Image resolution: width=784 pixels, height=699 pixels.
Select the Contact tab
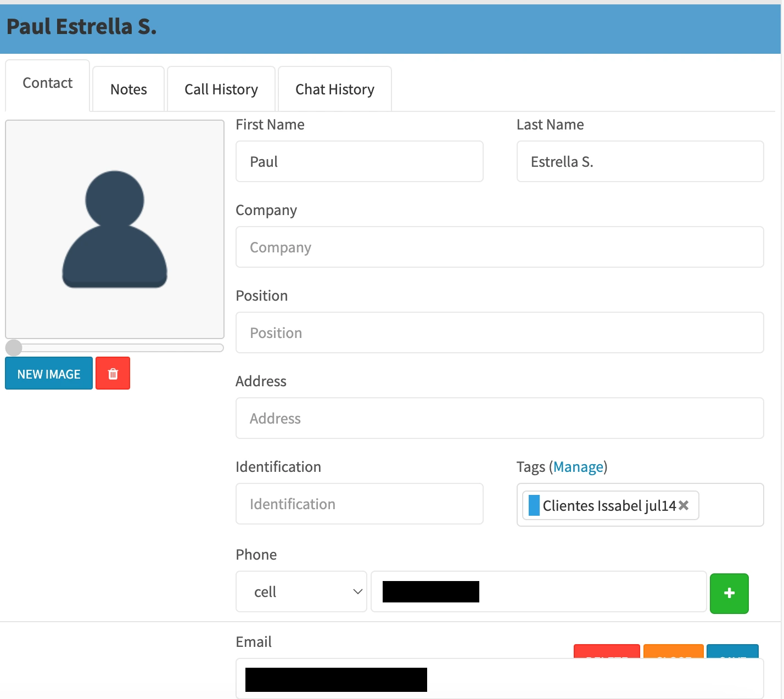coord(47,83)
